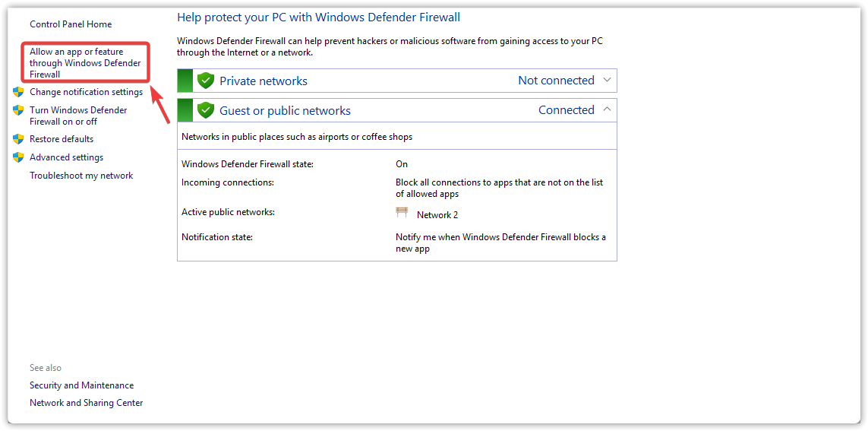Click the green shield icon for Private networks
Screen dimensions: 868x431
[x=205, y=81]
